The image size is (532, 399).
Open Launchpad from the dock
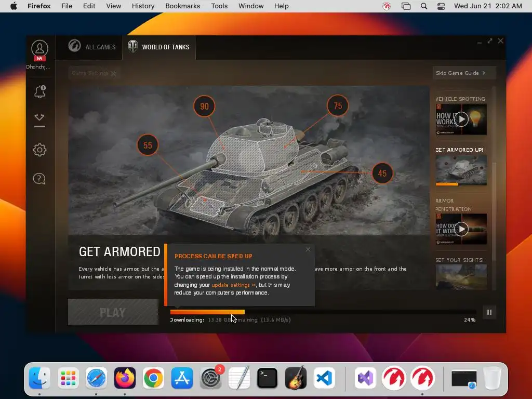point(68,378)
